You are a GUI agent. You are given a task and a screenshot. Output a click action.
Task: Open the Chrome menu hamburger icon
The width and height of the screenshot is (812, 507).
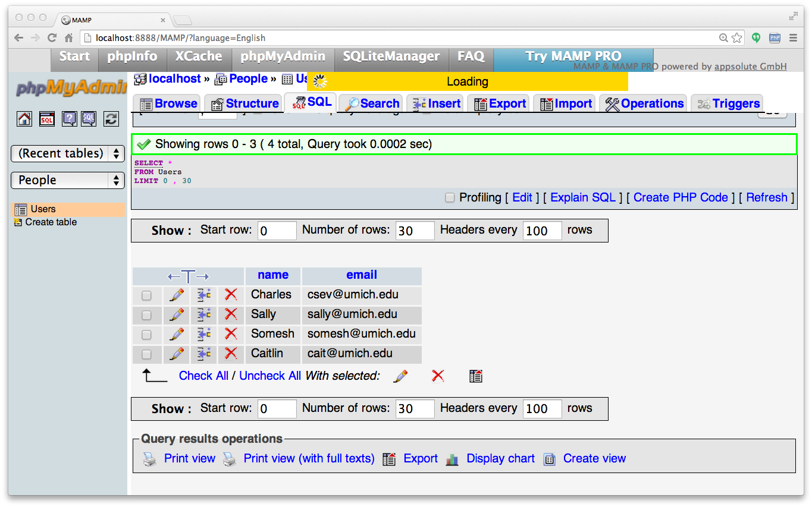coord(793,37)
